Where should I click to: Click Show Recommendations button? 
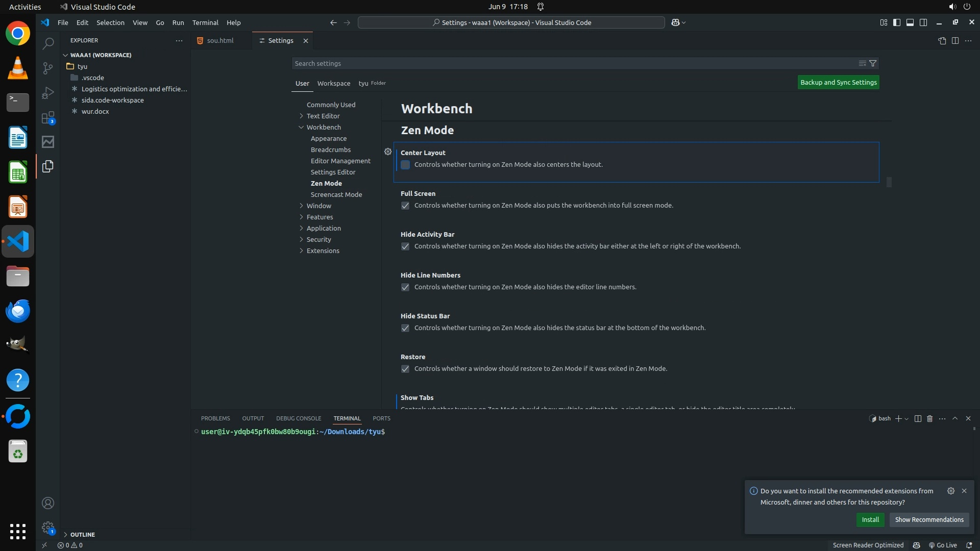[x=929, y=519]
